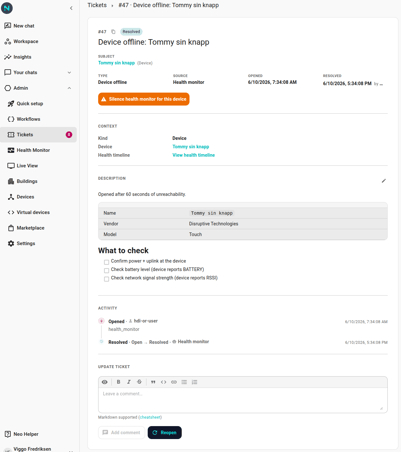Image resolution: width=401 pixels, height=452 pixels.
Task: Click View health timeline link
Action: coord(194,155)
